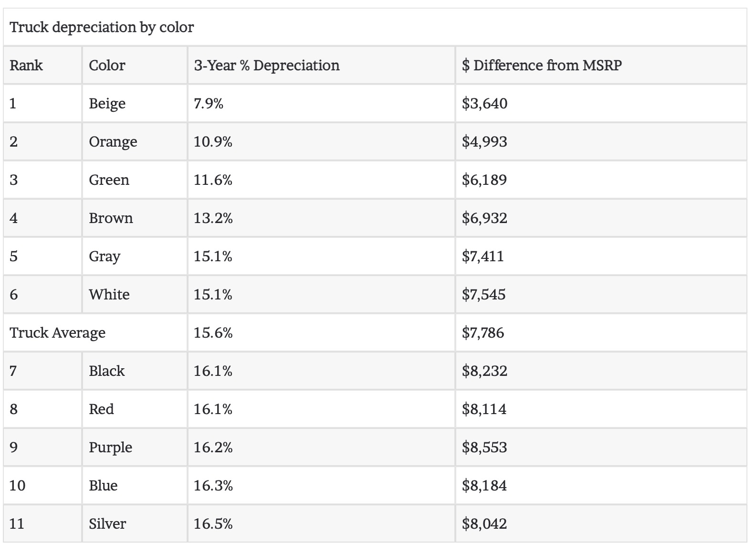Click the $8,114 value for Red
The width and height of the screenshot is (756, 555).
pos(484,409)
